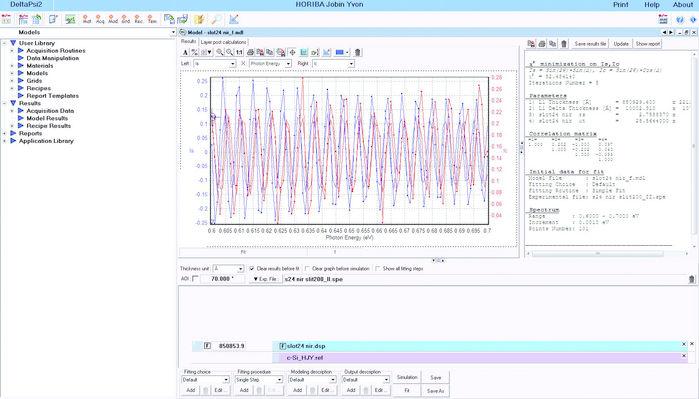Click the Grd toolbar icon
699x399 pixels.
[126, 19]
